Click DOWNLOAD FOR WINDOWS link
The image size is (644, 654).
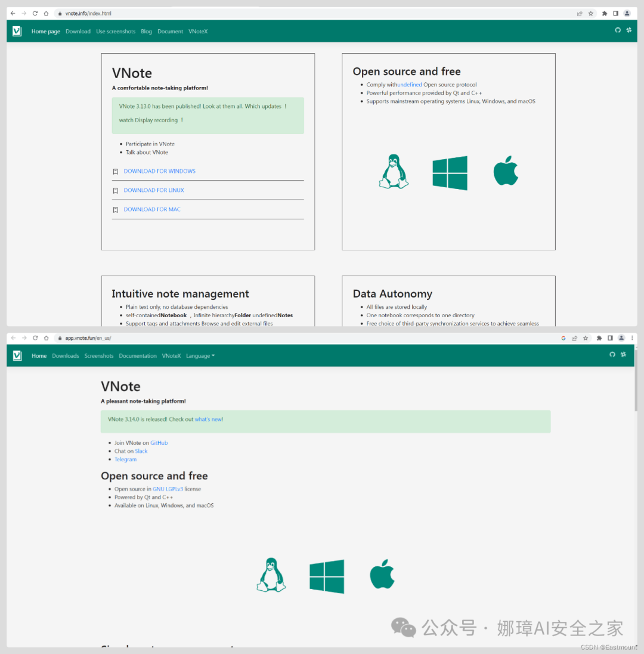[159, 171]
